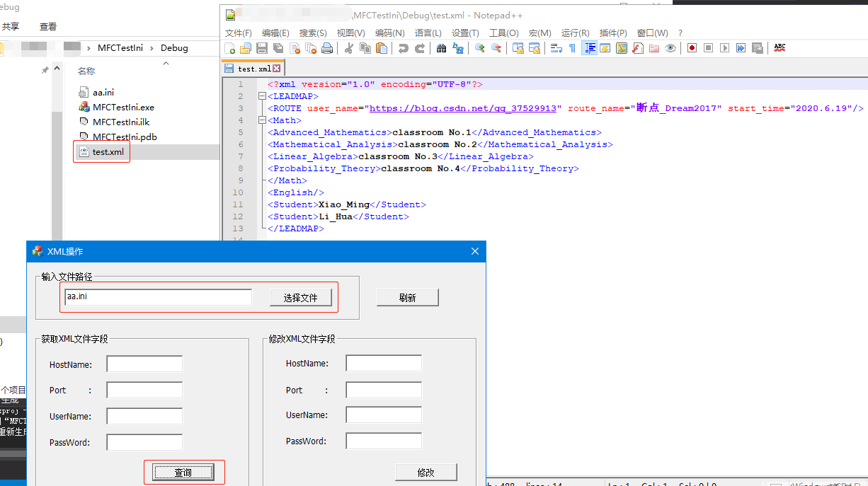Viewport: 868px width, 486px height.
Task: Open the Debug breadcrumb dropdown arrow
Action: 152,47
